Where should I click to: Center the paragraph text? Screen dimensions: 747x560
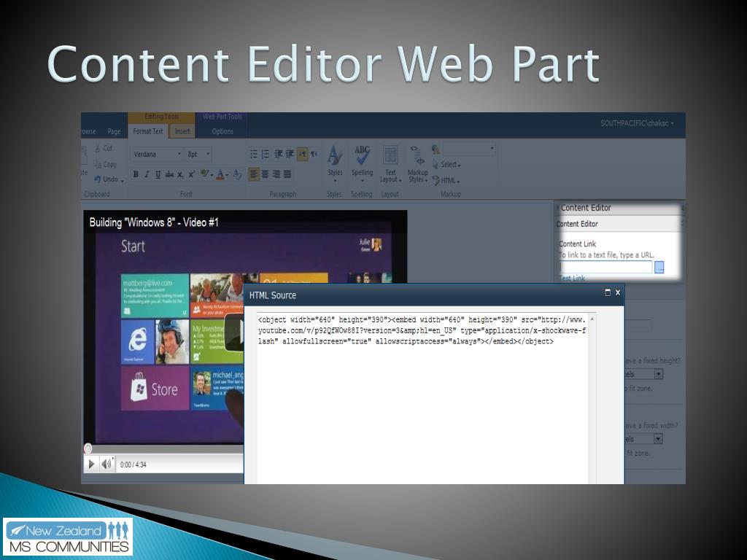[x=266, y=174]
